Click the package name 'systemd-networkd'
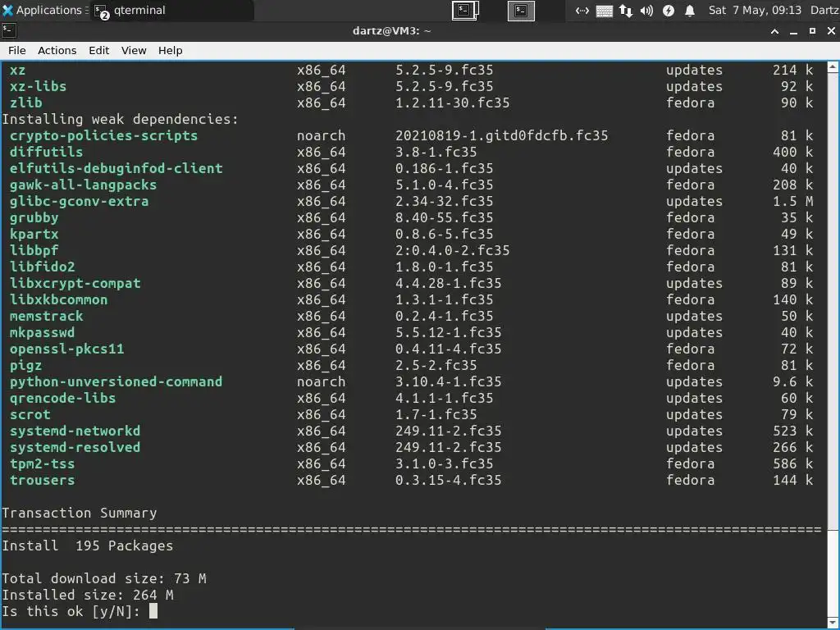 click(x=75, y=431)
